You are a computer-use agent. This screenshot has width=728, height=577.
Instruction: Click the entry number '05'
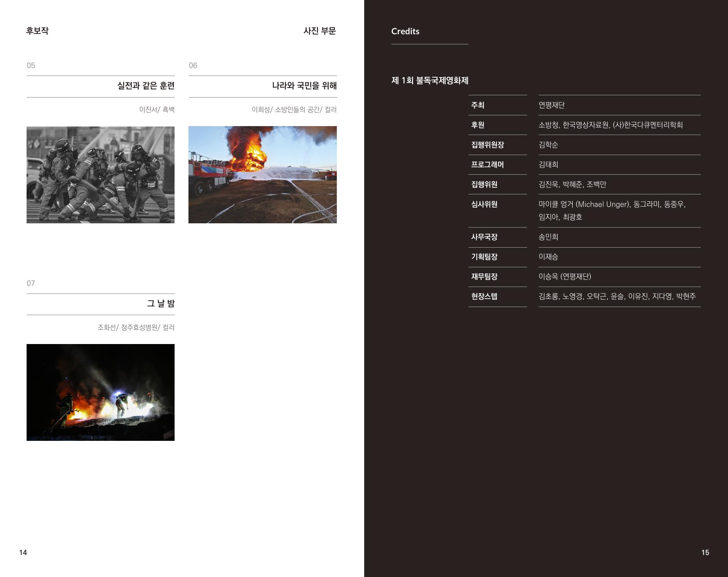[31, 66]
